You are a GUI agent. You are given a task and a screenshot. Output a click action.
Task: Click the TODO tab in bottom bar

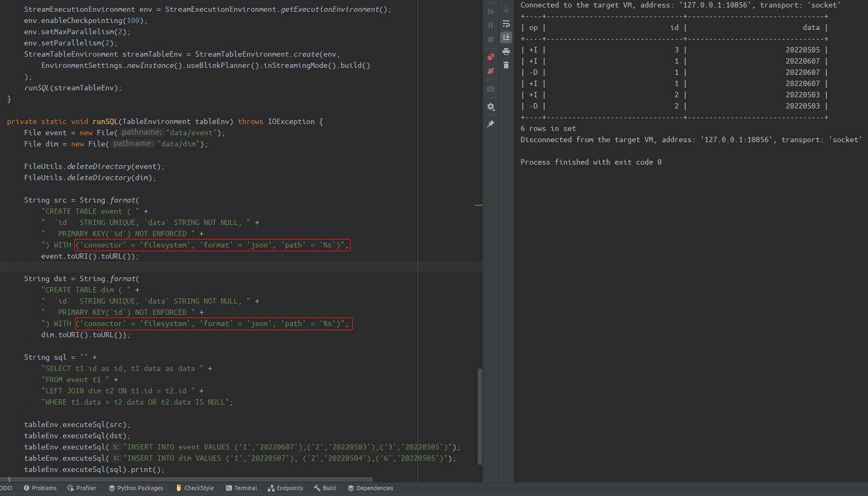pos(6,488)
